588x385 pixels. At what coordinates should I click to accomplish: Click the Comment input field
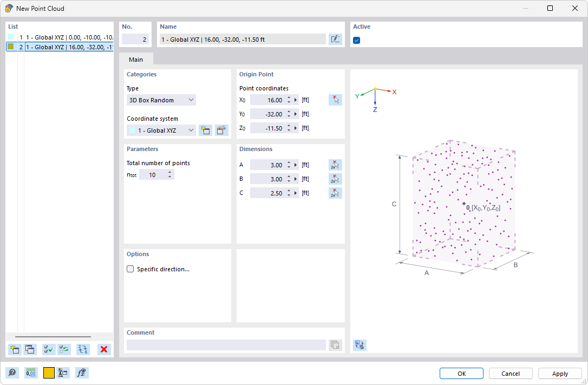click(226, 345)
